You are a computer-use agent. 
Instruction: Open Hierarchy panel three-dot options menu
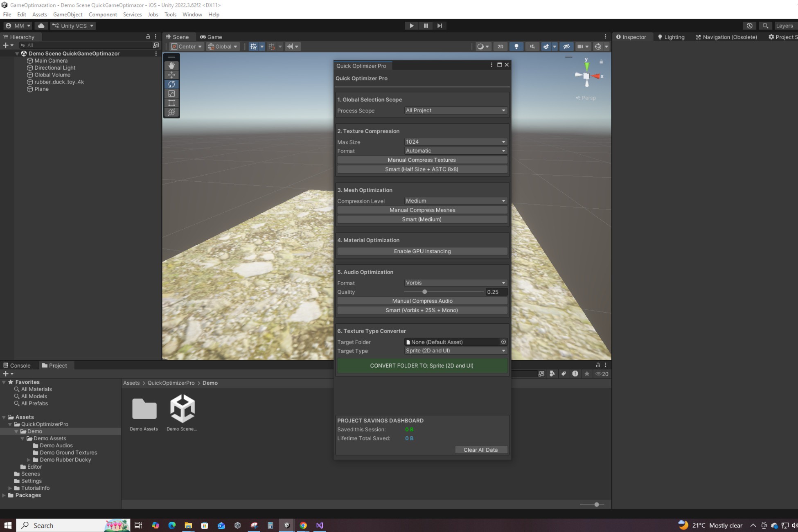coord(156,36)
